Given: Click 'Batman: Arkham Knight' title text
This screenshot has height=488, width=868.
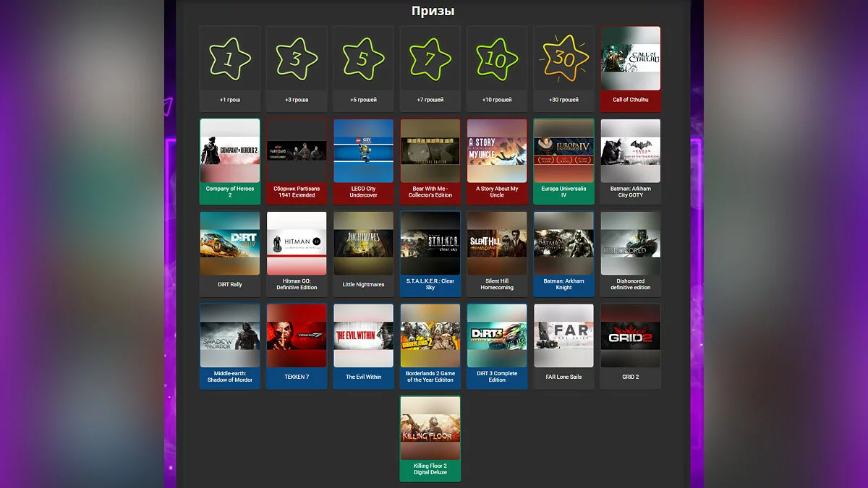Looking at the screenshot, I should pyautogui.click(x=563, y=284).
